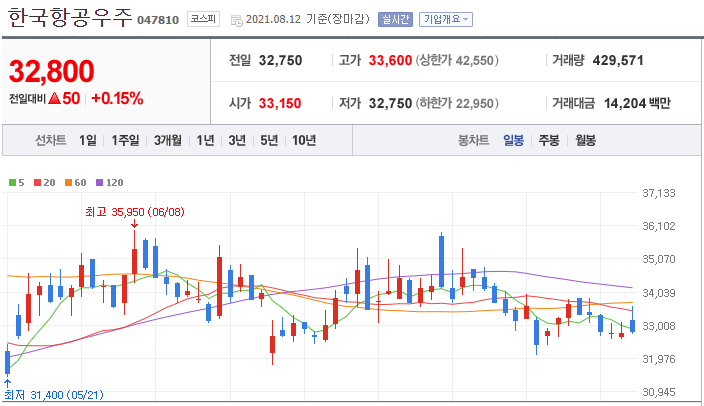The height and width of the screenshot is (406, 704).
Task: Click the green 5-day moving average swatch
Action: tap(13, 182)
